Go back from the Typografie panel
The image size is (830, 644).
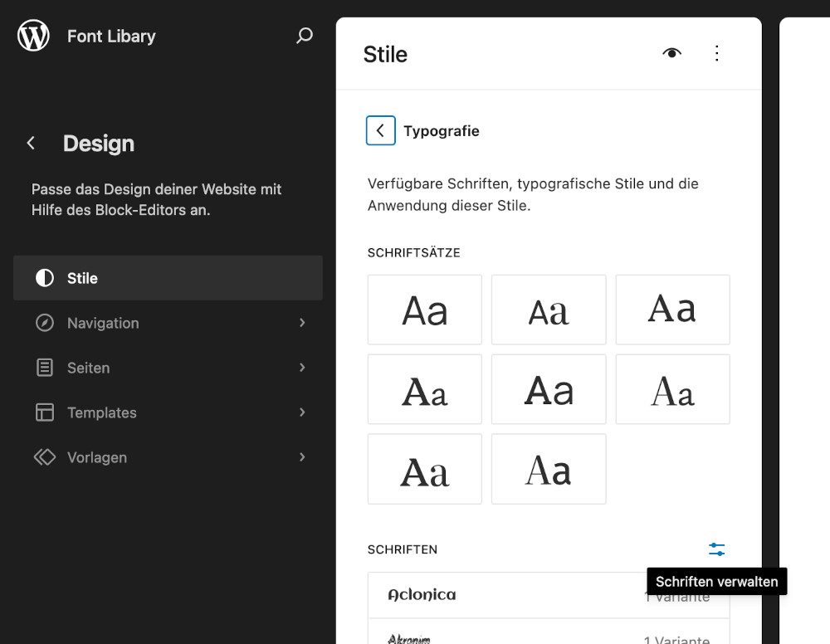pyautogui.click(x=380, y=130)
